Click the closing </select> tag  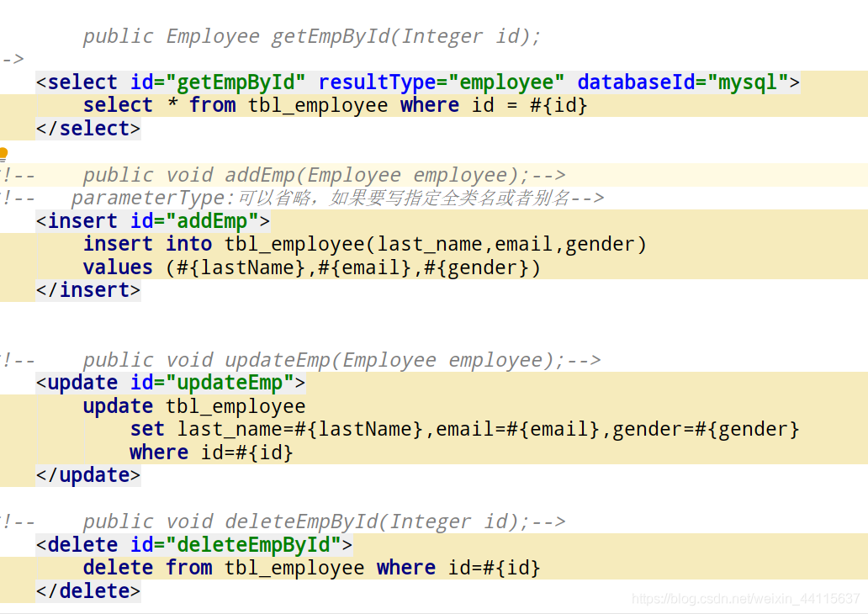point(88,129)
